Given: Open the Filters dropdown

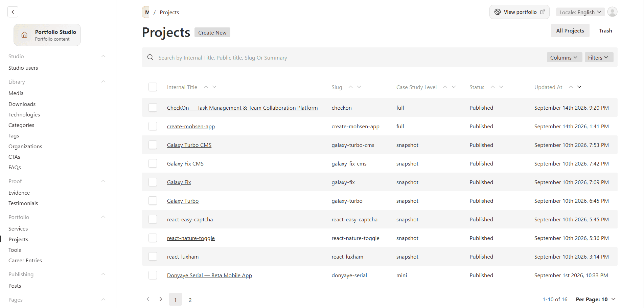Looking at the screenshot, I should [x=599, y=58].
